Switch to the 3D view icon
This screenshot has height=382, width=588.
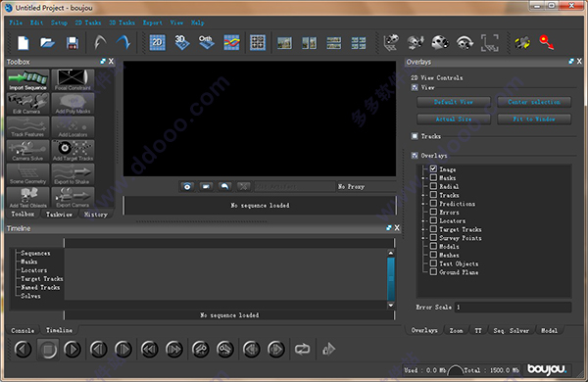(x=182, y=42)
